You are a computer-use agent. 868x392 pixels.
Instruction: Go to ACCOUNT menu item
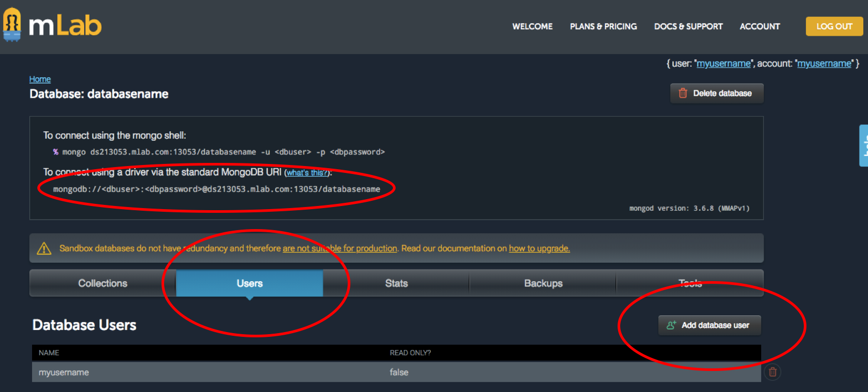760,26
